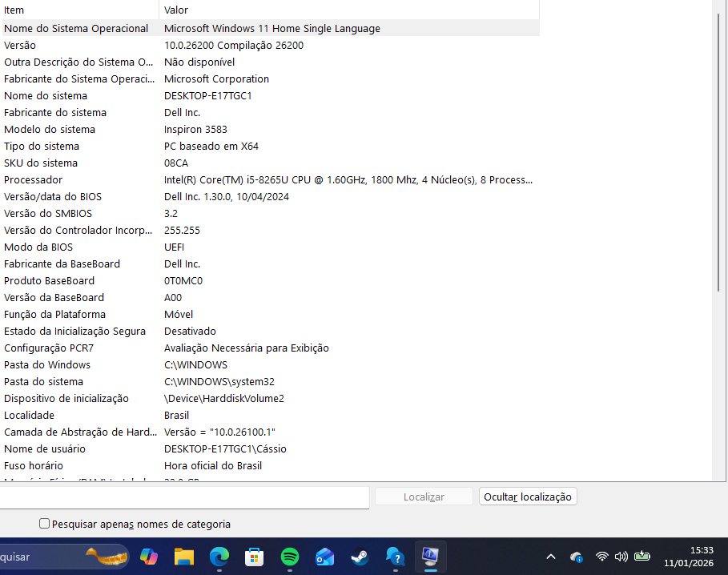Select the 'Outra Descrição do Sistema O...' row
The height and width of the screenshot is (575, 728).
pyautogui.click(x=271, y=62)
